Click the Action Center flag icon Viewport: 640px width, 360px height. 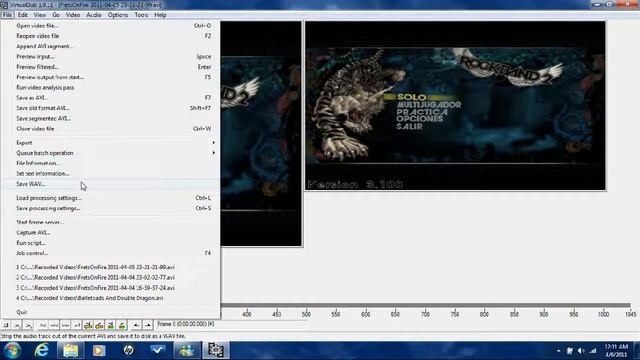point(570,351)
